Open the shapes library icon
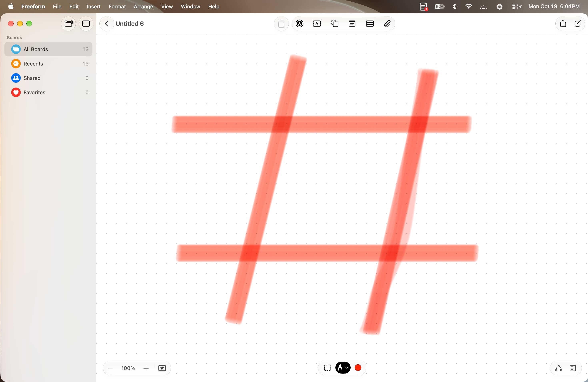This screenshot has height=382, width=588. tap(335, 24)
